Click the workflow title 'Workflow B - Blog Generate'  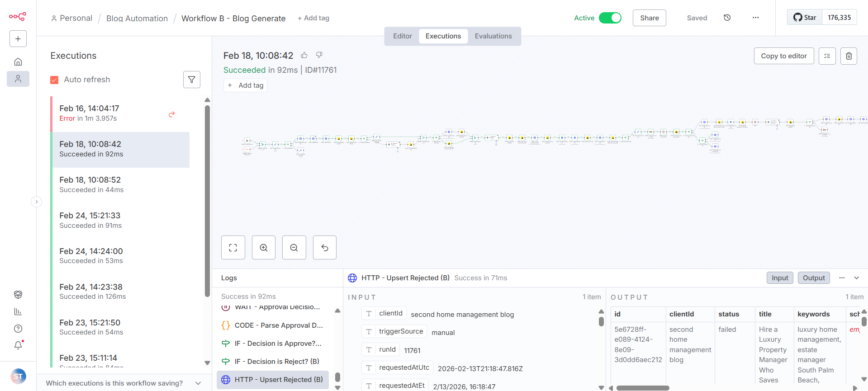pos(233,19)
